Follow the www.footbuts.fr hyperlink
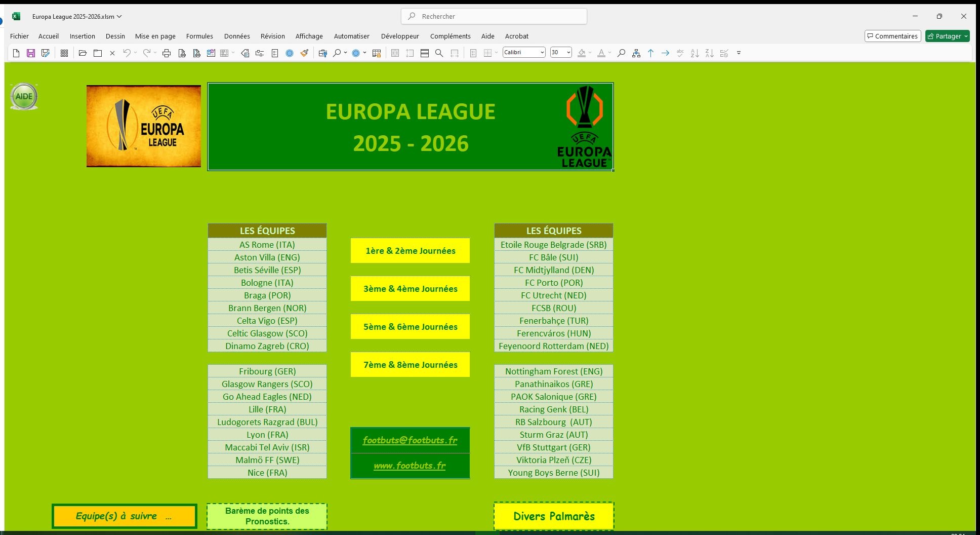Screen dimensions: 980x535 tap(410, 466)
